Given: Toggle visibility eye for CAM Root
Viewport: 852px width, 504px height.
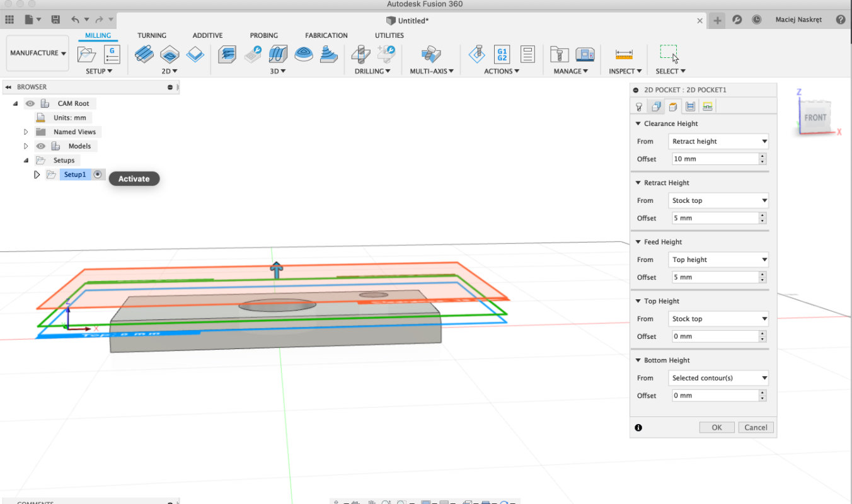Looking at the screenshot, I should pyautogui.click(x=30, y=103).
